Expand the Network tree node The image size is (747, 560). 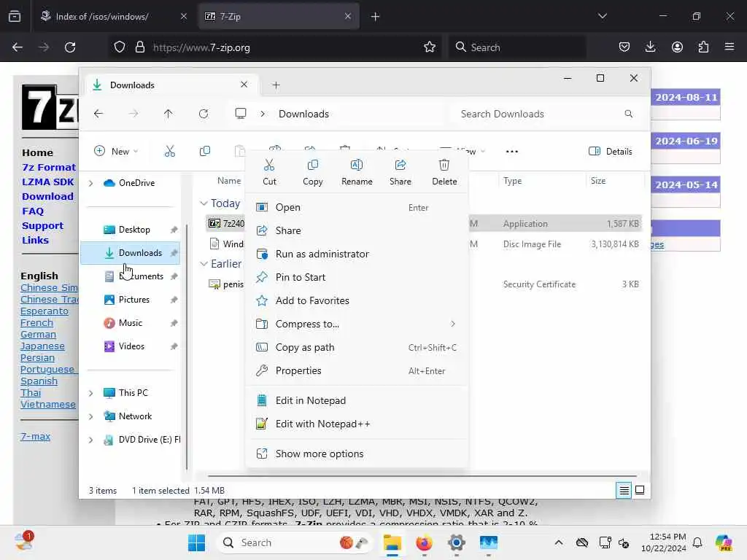click(x=91, y=416)
